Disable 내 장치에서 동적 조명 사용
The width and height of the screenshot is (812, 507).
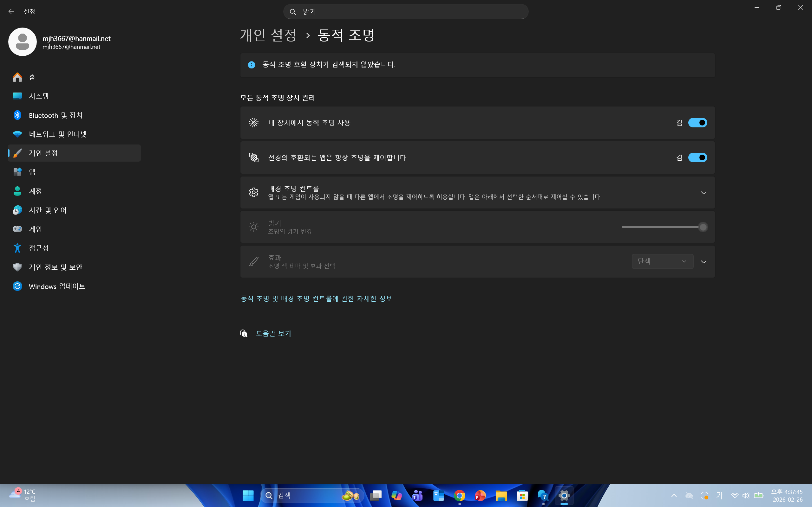click(698, 122)
